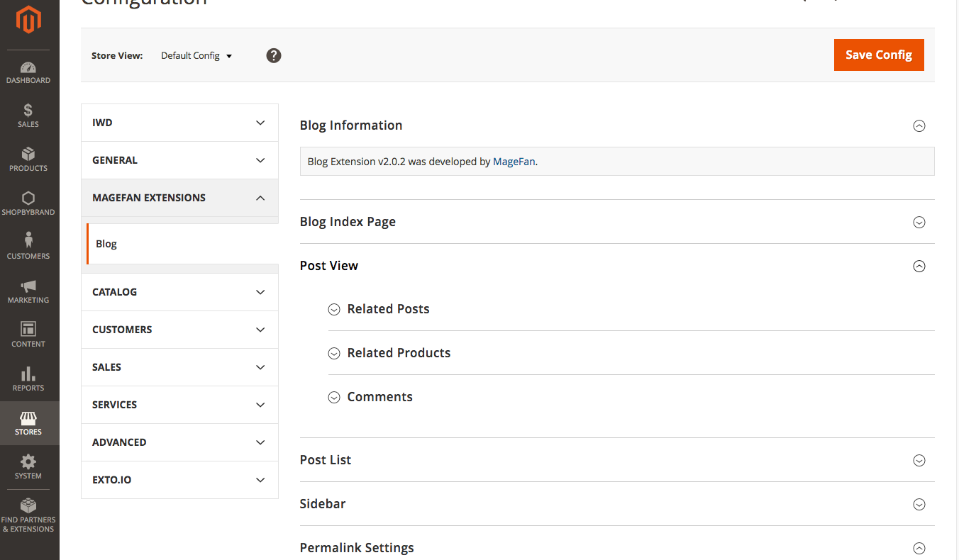This screenshot has height=560, width=959.
Task: Toggle the Permalink Settings section arrow
Action: (x=919, y=549)
